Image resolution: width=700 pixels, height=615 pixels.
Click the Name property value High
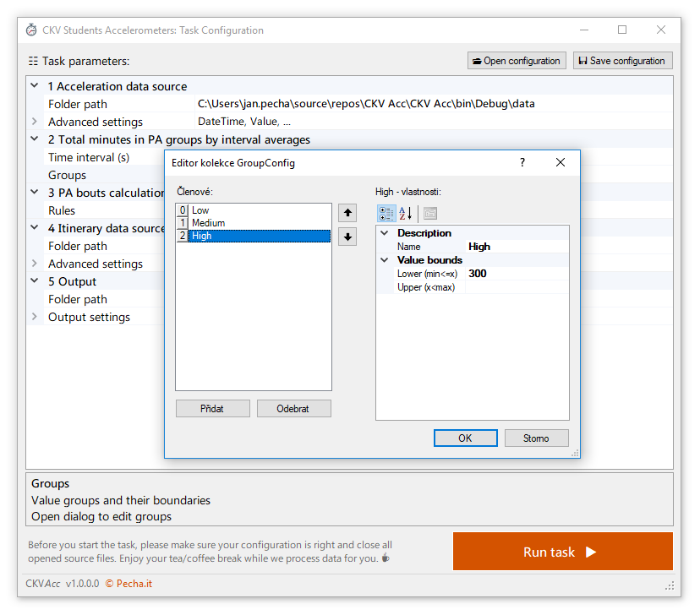[517, 247]
